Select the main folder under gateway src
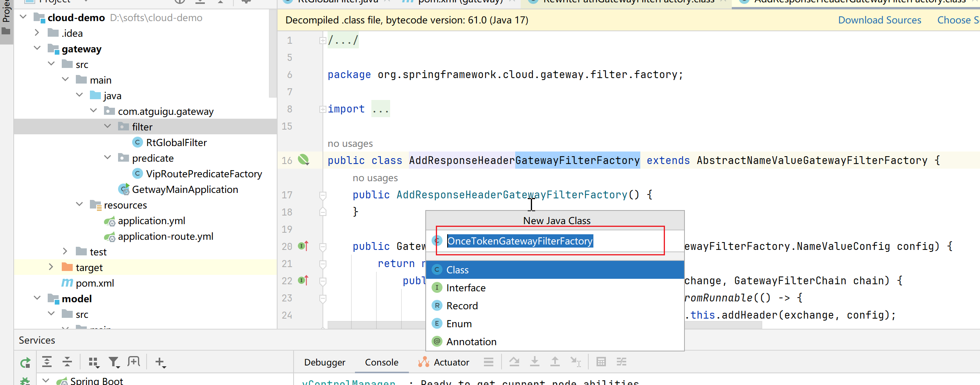 tap(100, 80)
